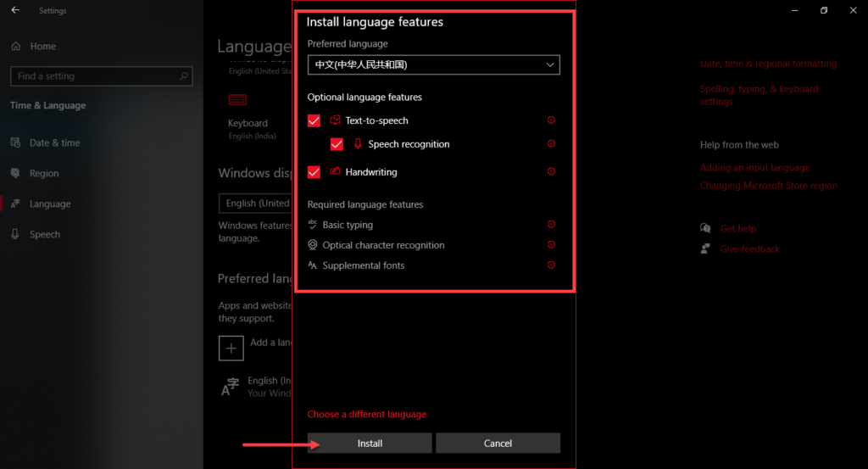Click the Give feedback person icon
Viewport: 868px width, 469px height.
point(705,248)
